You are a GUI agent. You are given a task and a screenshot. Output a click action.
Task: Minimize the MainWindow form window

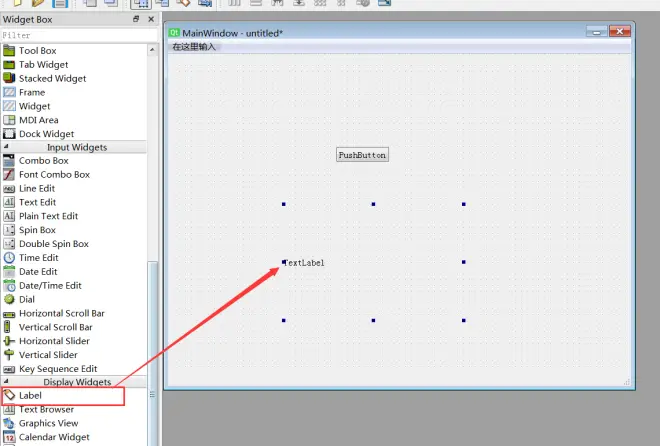click(x=596, y=31)
